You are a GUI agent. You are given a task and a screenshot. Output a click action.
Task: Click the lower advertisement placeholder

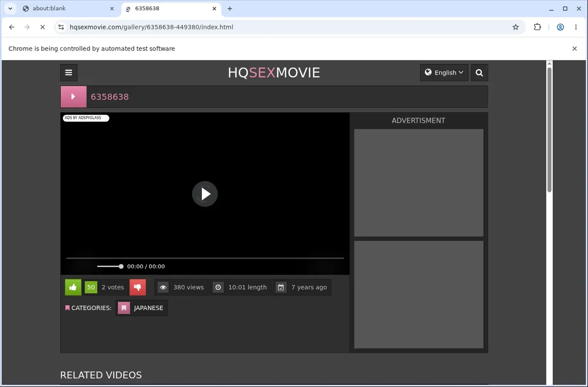419,294
